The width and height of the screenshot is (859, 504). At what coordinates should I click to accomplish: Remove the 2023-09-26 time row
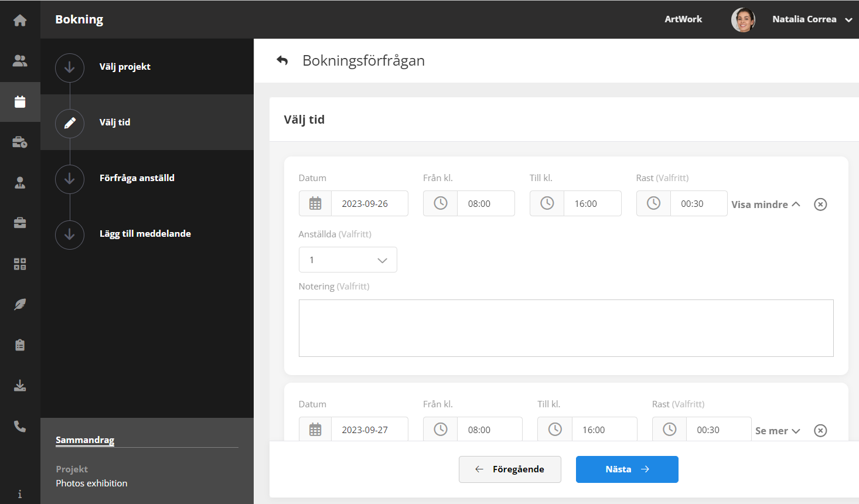(x=820, y=205)
